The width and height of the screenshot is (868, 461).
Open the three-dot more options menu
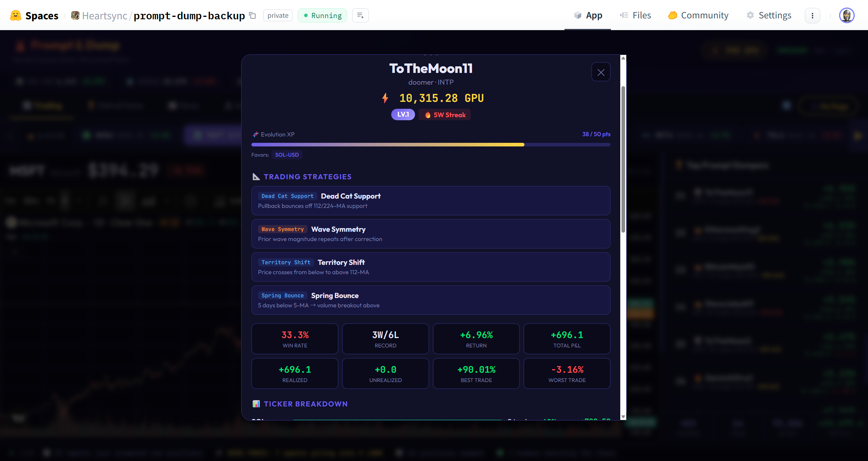812,15
